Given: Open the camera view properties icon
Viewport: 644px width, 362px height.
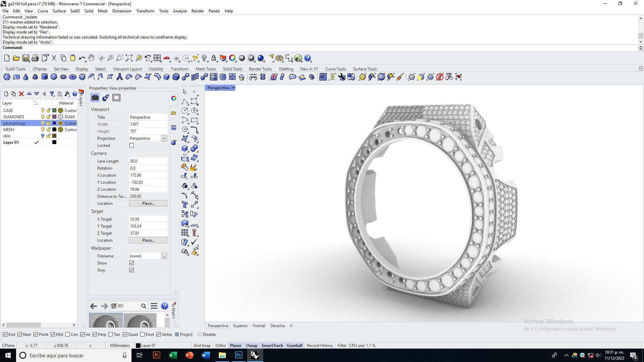Looking at the screenshot, I should tap(95, 98).
